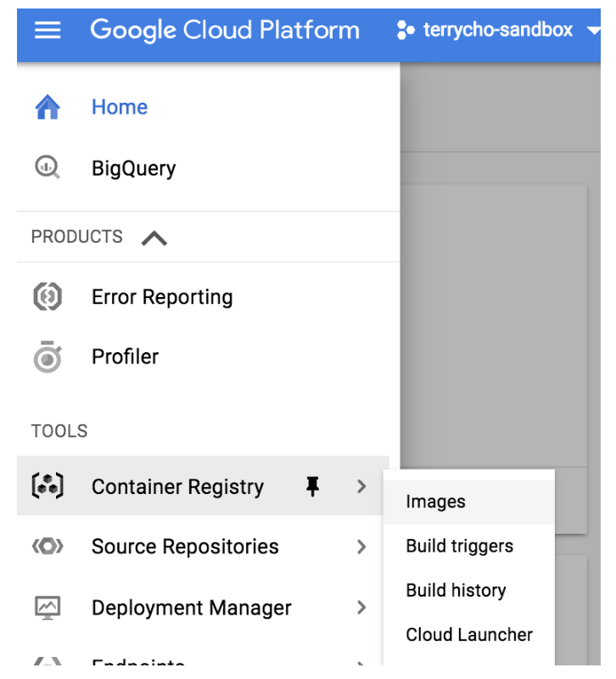Open Source Repositories

(x=185, y=547)
